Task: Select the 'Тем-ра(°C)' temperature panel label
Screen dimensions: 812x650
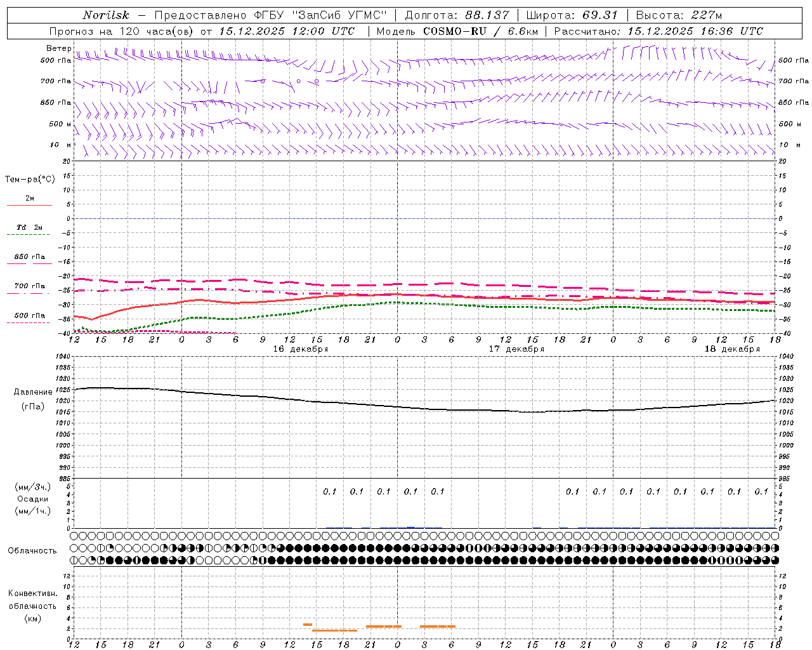Action: pyautogui.click(x=30, y=179)
